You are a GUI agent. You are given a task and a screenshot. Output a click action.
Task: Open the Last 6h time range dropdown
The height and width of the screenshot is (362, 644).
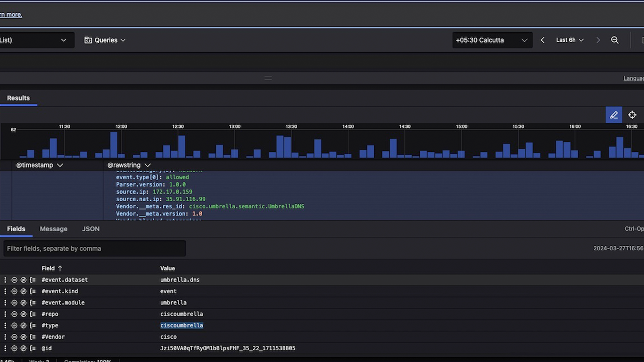coord(570,40)
